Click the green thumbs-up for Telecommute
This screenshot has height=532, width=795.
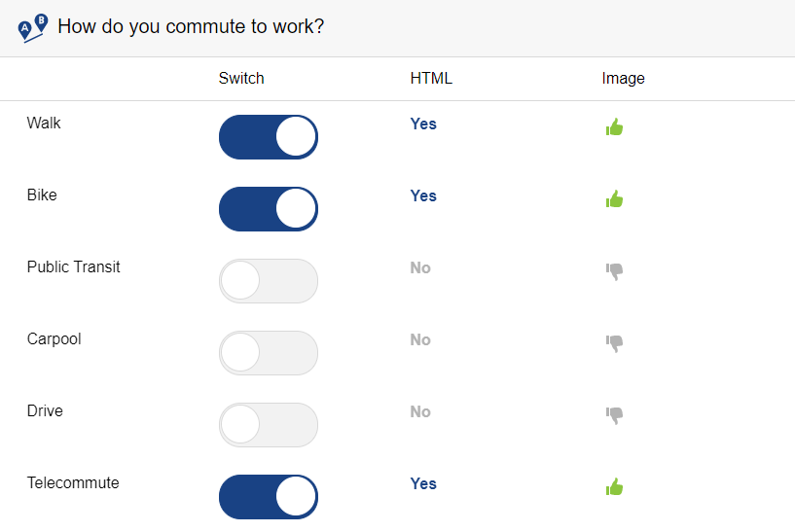tap(614, 486)
